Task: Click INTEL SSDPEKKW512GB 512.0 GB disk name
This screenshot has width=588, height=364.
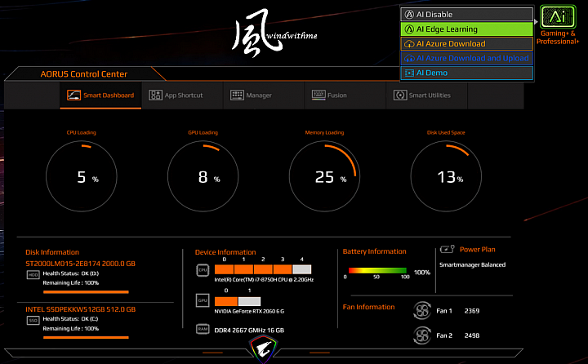Action: (x=81, y=309)
